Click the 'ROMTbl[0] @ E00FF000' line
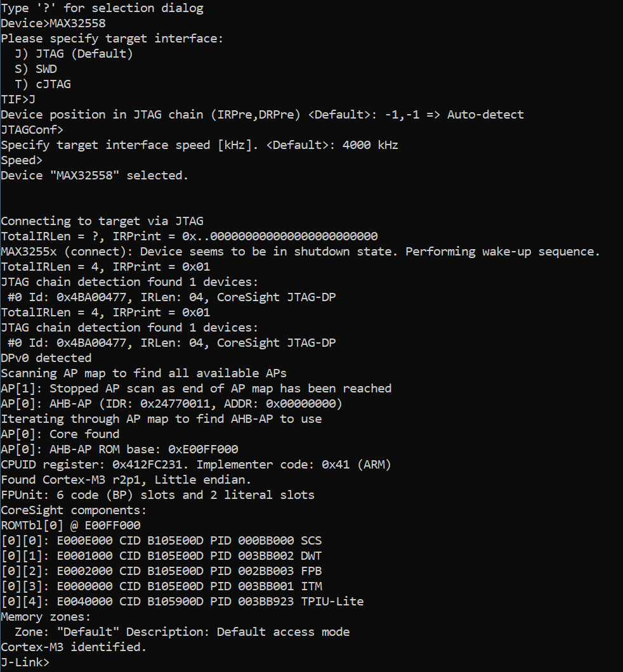 click(70, 526)
